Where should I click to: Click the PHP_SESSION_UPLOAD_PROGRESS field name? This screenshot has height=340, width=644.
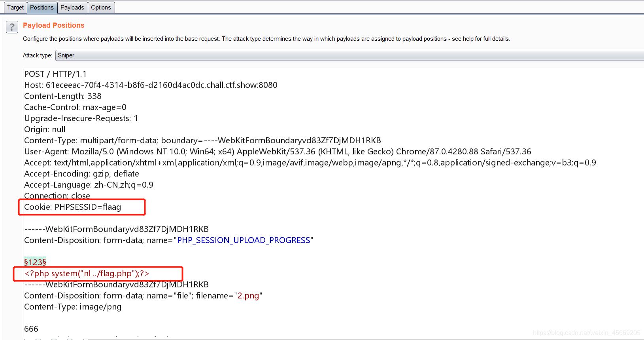tap(244, 240)
